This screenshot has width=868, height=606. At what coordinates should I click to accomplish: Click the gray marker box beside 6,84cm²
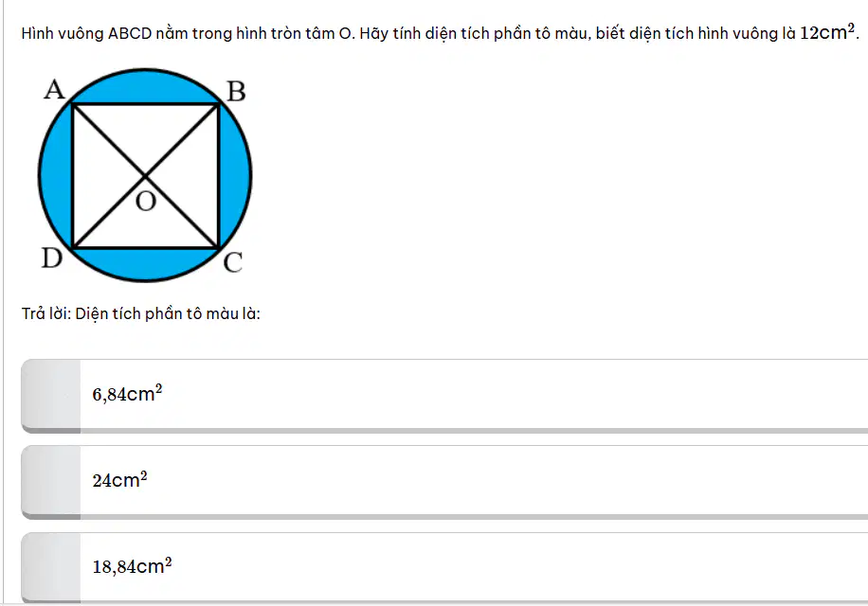[x=51, y=396]
